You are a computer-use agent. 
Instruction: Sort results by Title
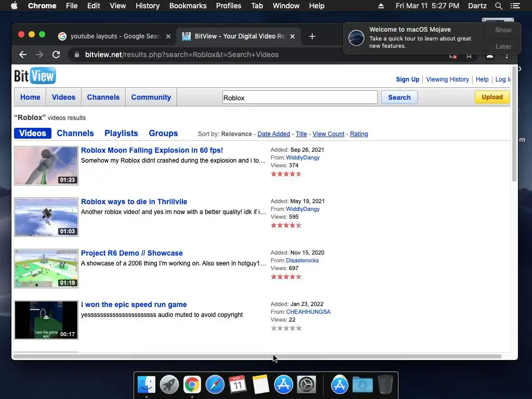(x=301, y=134)
